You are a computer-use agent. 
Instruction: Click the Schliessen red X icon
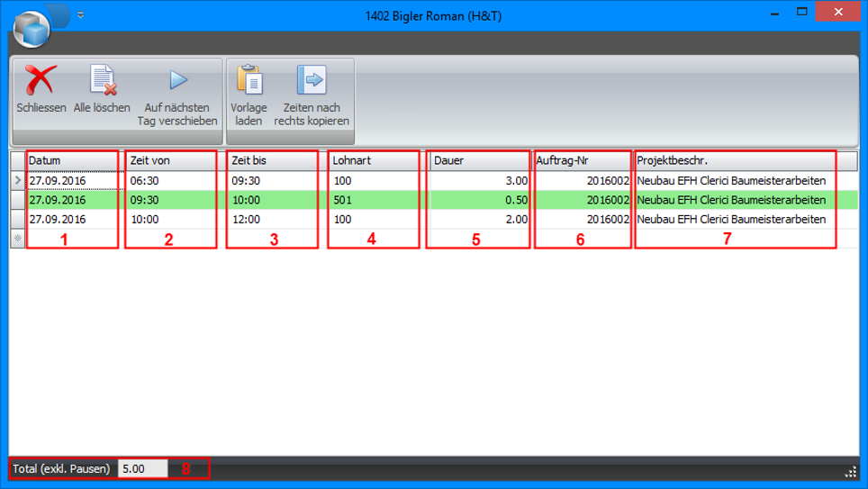[x=41, y=80]
